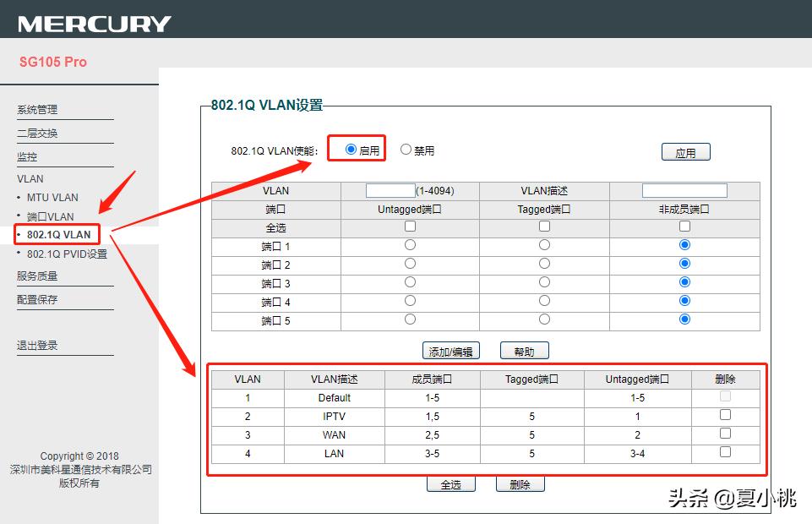This screenshot has width=812, height=524.
Task: Check delete box for LAN VLAN
Action: point(725,452)
